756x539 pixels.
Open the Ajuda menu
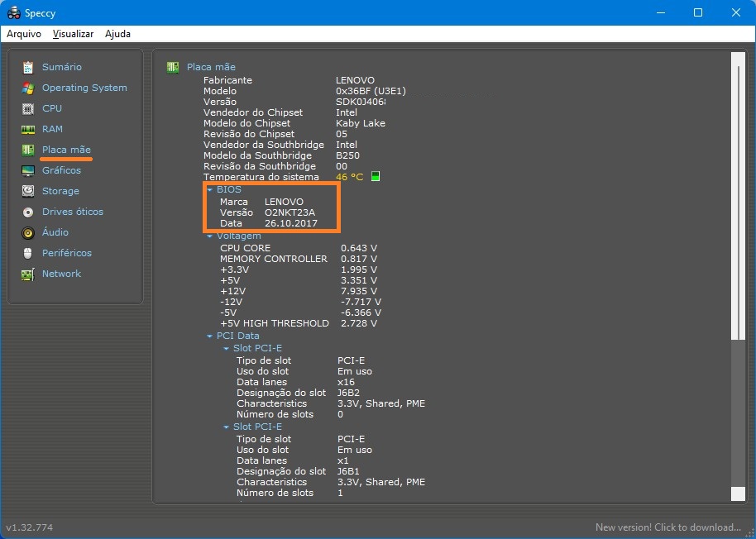117,34
